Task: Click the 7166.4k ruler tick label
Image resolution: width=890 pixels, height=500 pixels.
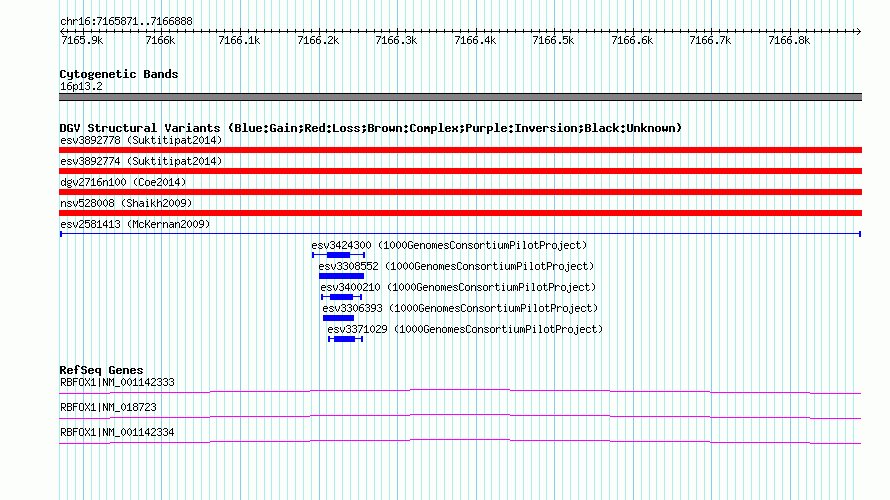Action: [x=475, y=40]
